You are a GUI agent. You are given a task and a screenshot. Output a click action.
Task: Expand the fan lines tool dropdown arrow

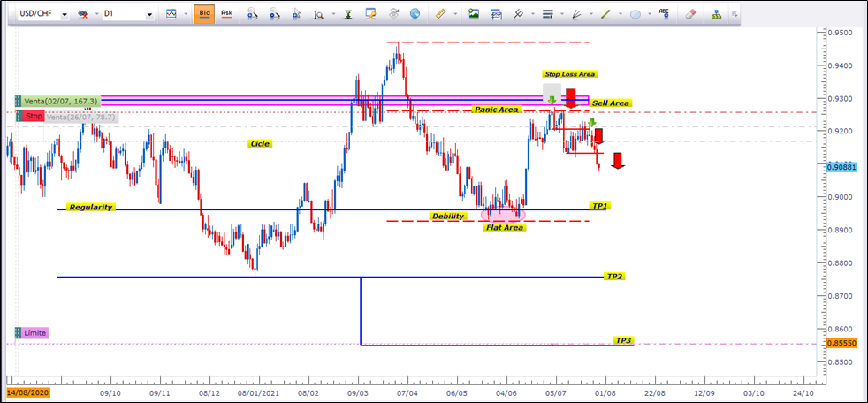pyautogui.click(x=592, y=16)
